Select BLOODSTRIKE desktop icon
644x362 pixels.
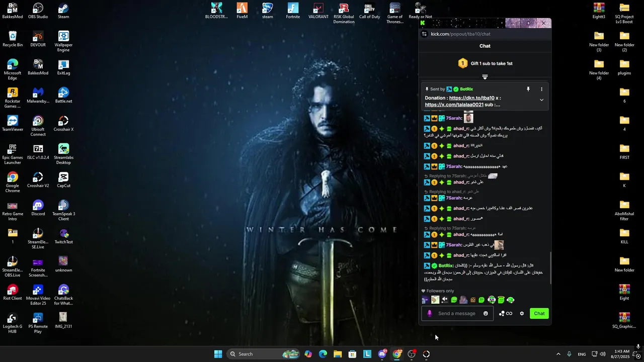point(216,11)
